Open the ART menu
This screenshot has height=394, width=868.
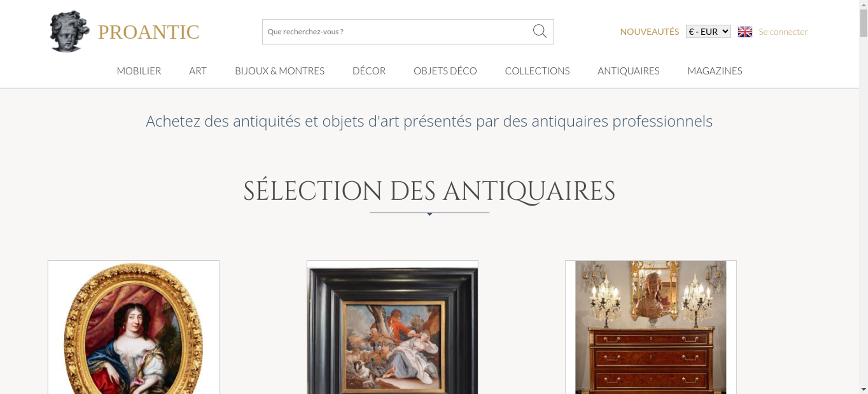(198, 71)
